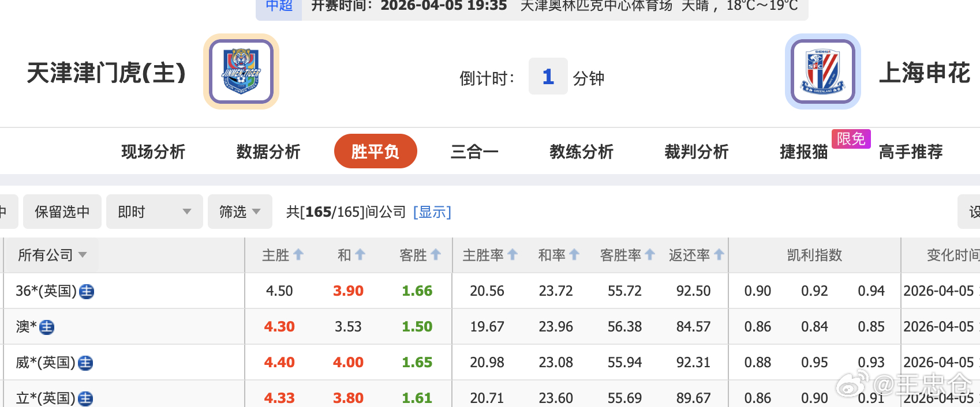This screenshot has height=407, width=980.
Task: Sort by 主胜 column arrow
Action: [298, 254]
